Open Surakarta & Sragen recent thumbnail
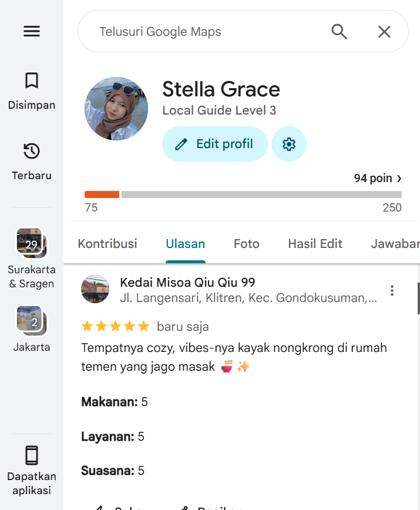The width and height of the screenshot is (420, 510). pos(32,243)
